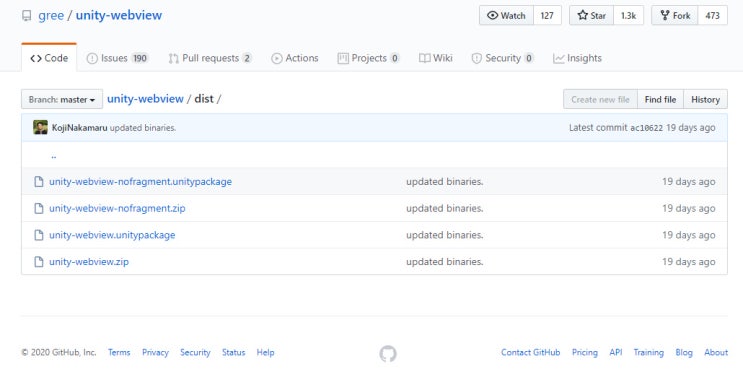Open the Training footer link
Image resolution: width=743 pixels, height=377 pixels.
point(649,352)
